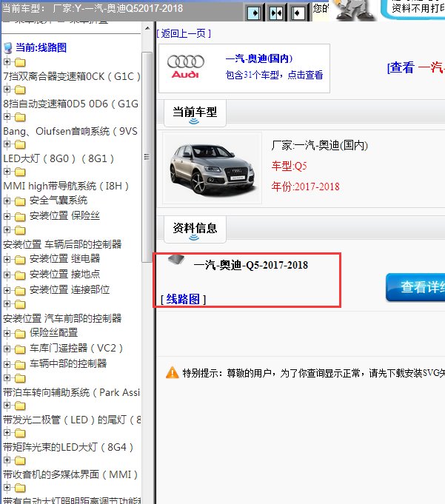Expand the 安装位置 连接部位 tree node
This screenshot has width=445, height=504.
(x=7, y=290)
